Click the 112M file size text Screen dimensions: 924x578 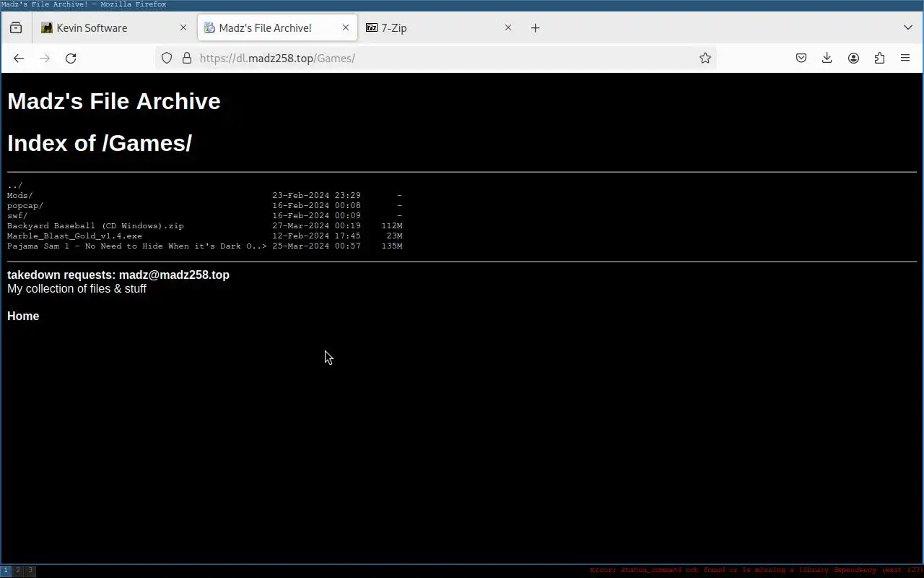(392, 225)
